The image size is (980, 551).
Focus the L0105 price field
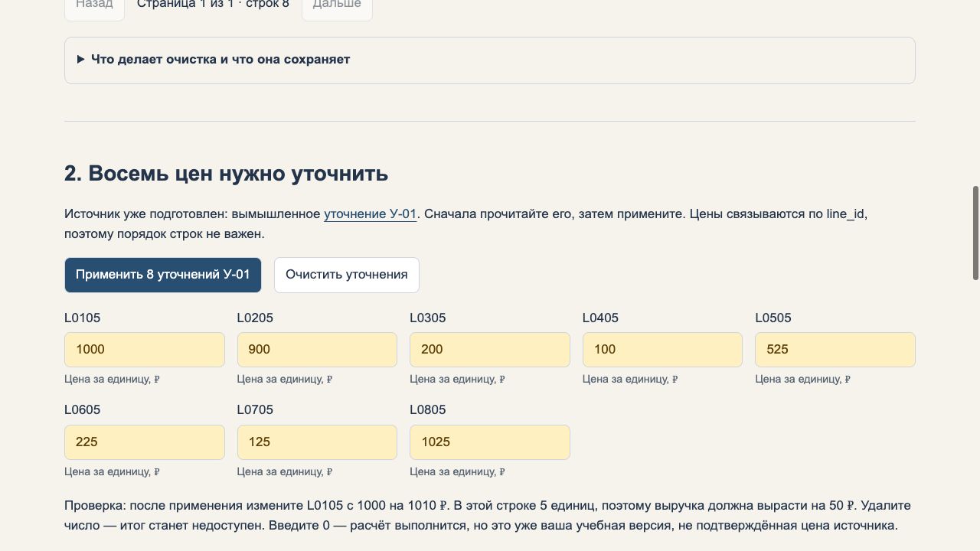tap(145, 350)
